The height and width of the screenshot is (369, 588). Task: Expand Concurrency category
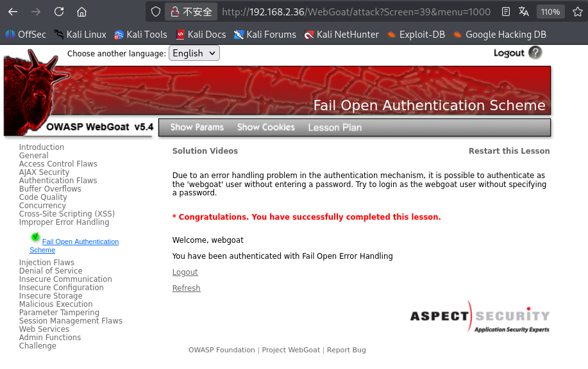point(42,205)
